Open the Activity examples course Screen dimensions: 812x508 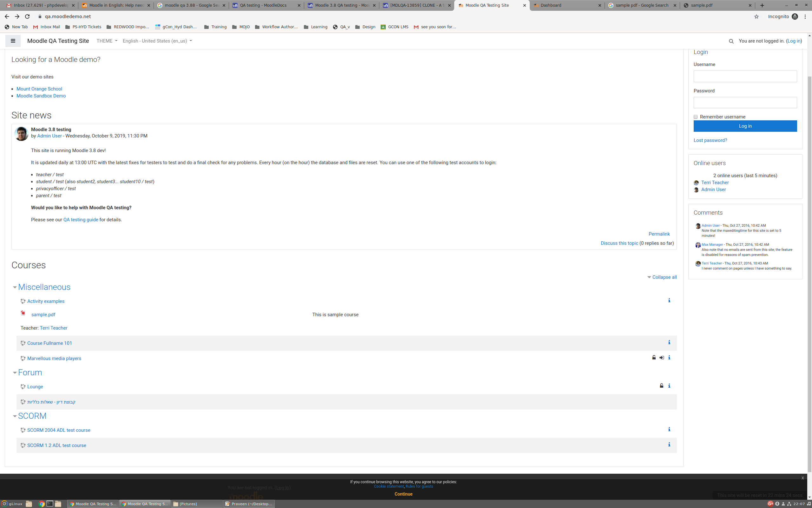click(46, 301)
